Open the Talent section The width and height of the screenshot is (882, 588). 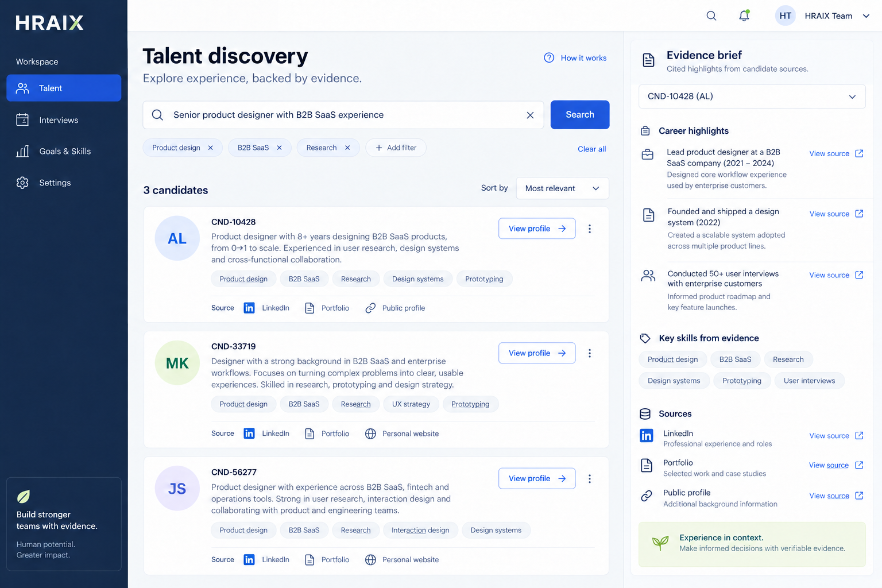64,88
